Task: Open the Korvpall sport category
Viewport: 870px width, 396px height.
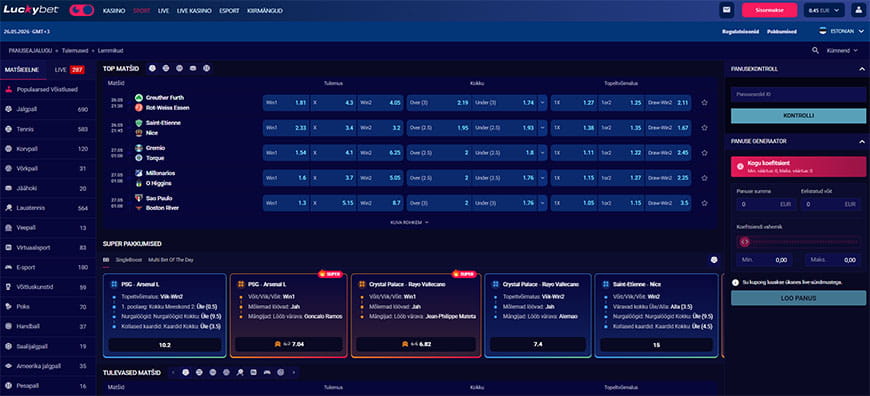Action: [48, 149]
